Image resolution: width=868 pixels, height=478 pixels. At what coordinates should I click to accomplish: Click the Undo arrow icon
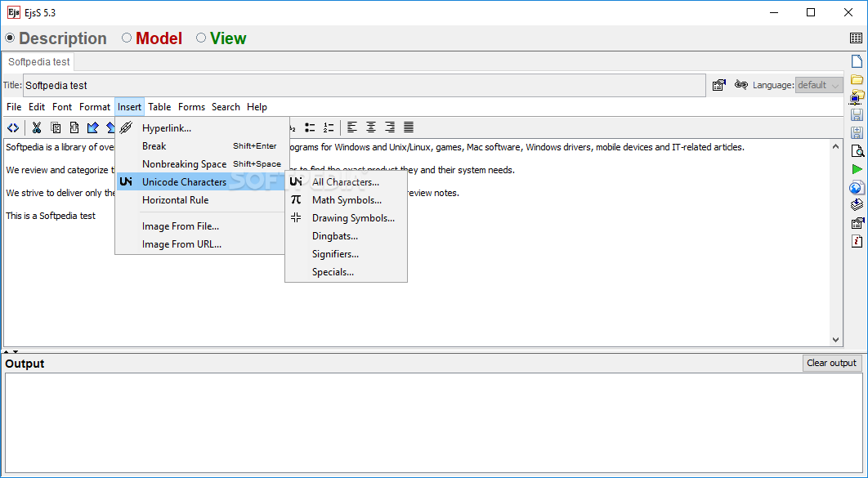[92, 127]
